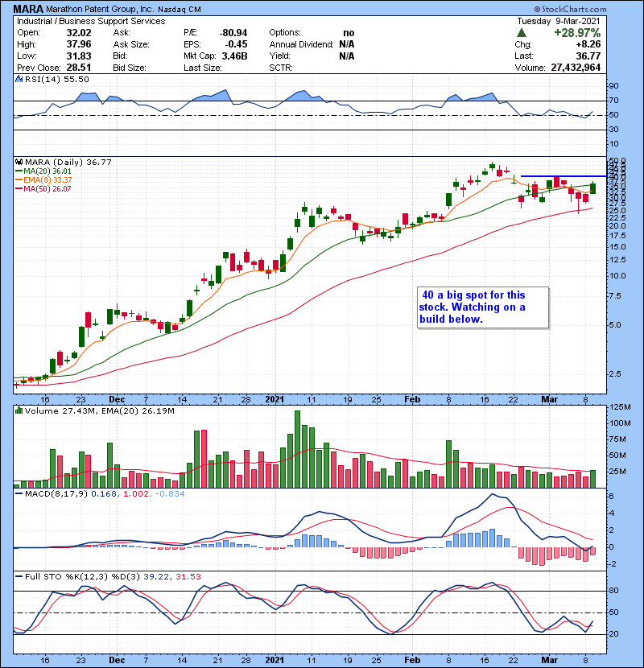The height and width of the screenshot is (668, 644).
Task: Click the MACD histogram value -0.834
Action: click(170, 494)
